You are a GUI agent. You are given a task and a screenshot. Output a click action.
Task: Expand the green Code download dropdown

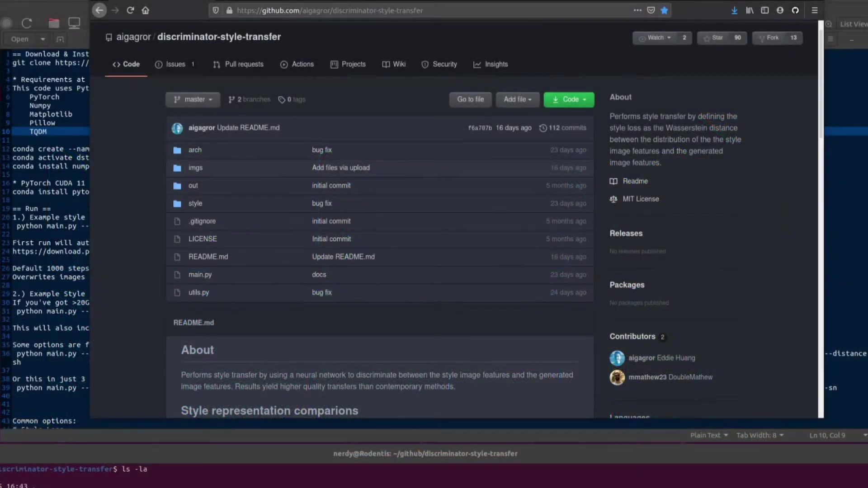point(569,99)
